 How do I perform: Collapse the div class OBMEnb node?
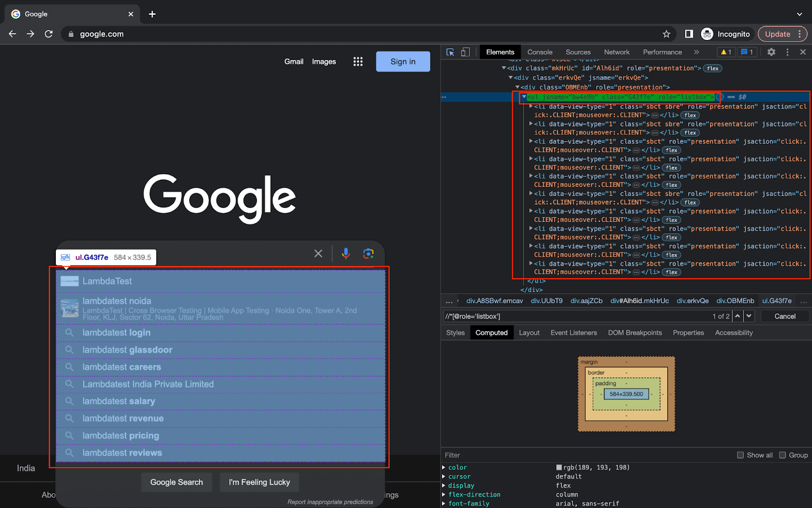click(517, 87)
